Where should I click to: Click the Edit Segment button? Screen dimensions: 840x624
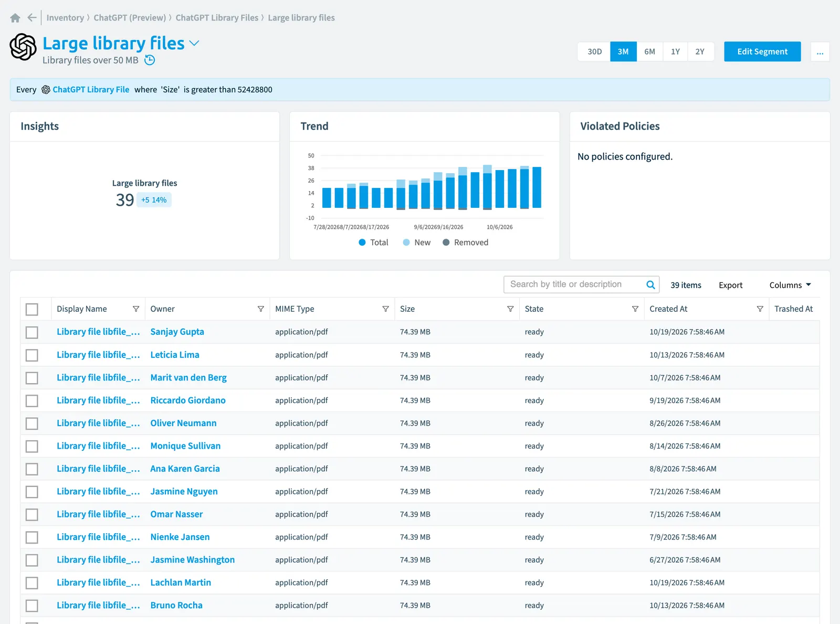click(762, 51)
